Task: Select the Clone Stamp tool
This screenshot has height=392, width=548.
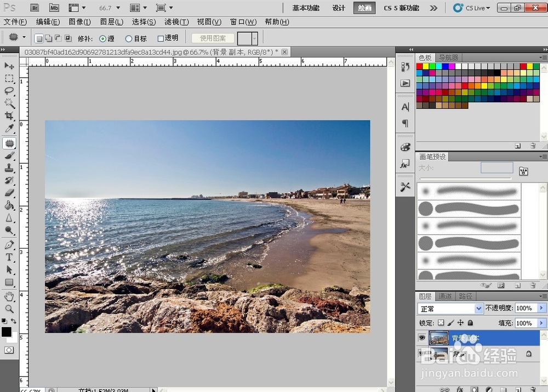Action: [x=9, y=168]
